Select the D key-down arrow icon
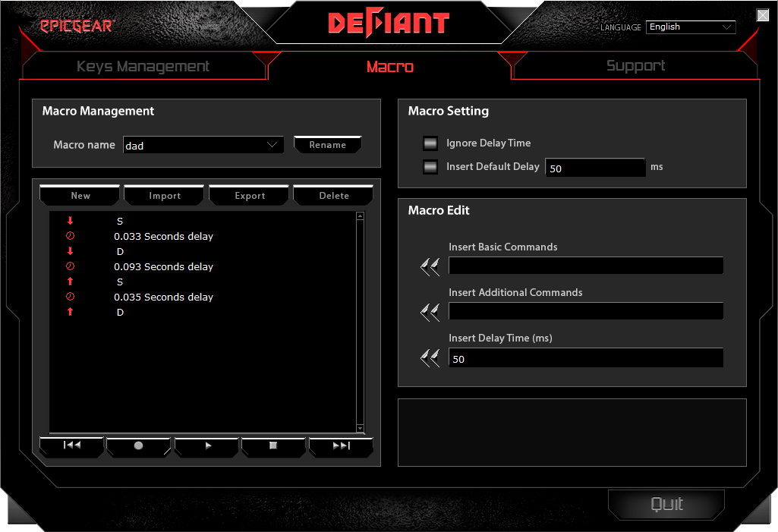The image size is (778, 532). 70,251
